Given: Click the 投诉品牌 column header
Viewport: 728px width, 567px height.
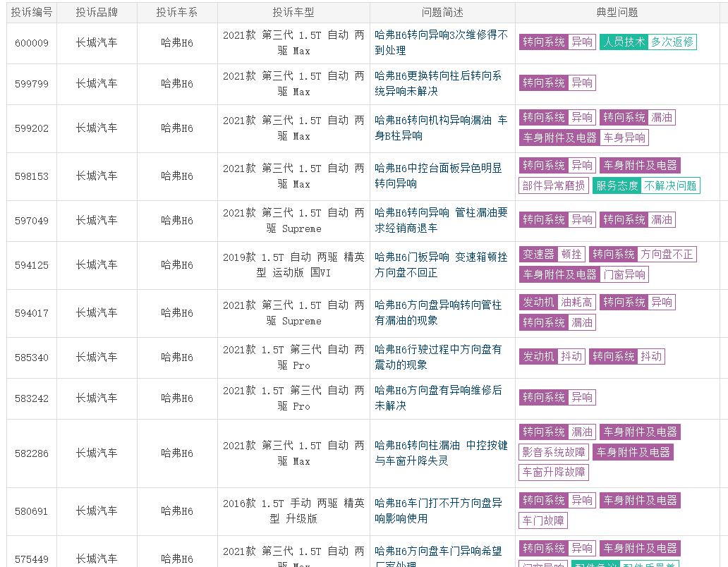Looking at the screenshot, I should [97, 13].
